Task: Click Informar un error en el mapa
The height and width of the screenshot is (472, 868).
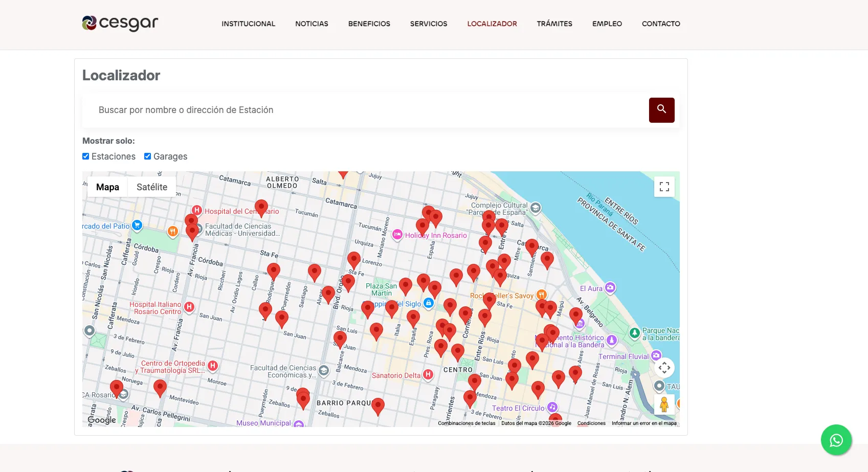Action: tap(644, 423)
